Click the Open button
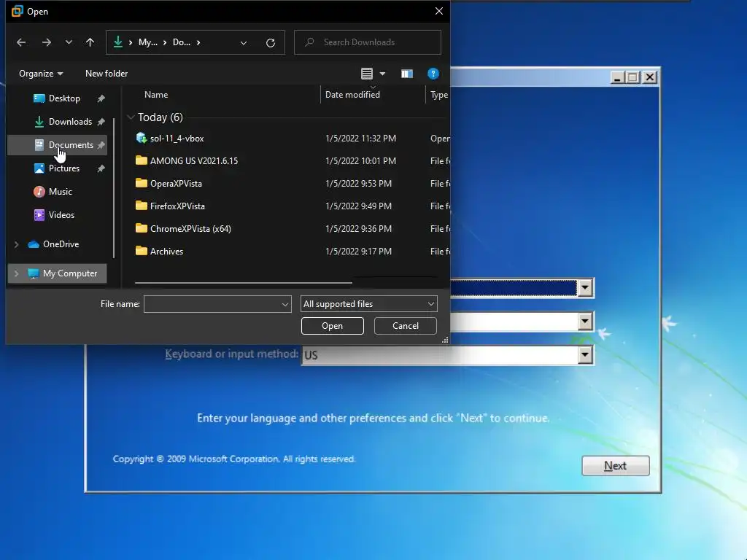 pyautogui.click(x=332, y=326)
